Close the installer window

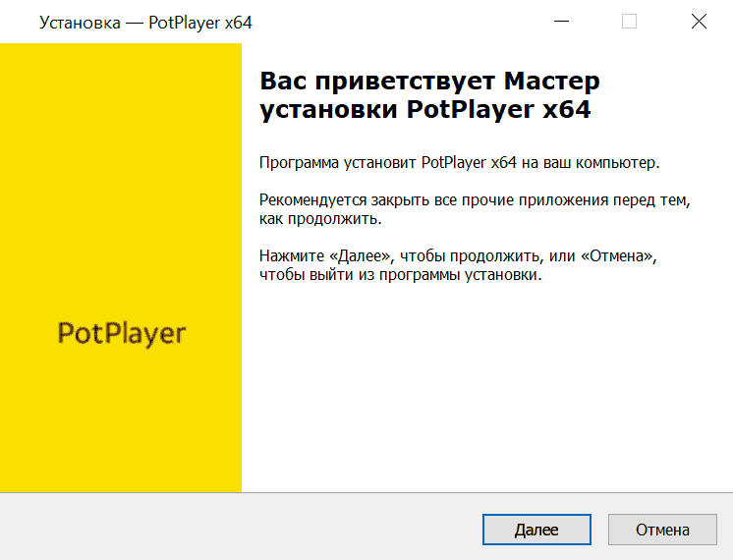pyautogui.click(x=699, y=22)
